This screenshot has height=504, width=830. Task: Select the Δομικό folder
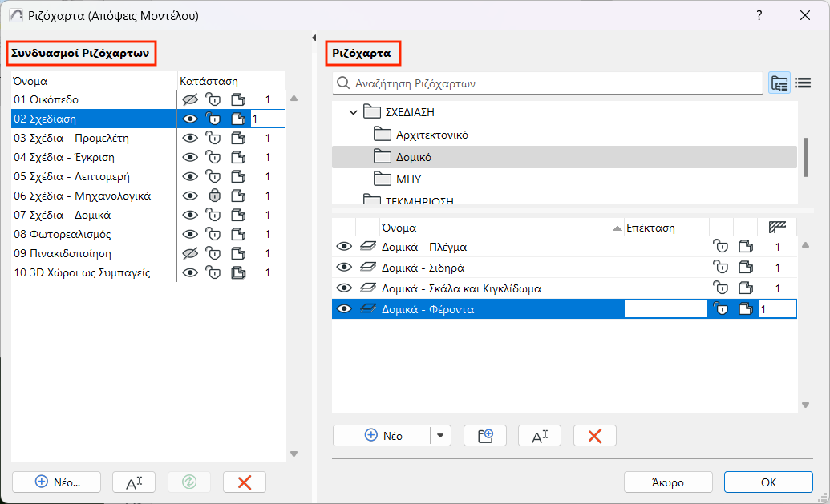coord(565,157)
